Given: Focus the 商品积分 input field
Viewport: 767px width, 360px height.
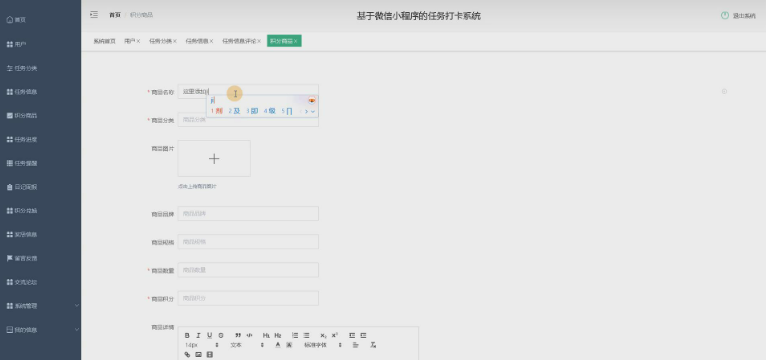Looking at the screenshot, I should point(248,298).
